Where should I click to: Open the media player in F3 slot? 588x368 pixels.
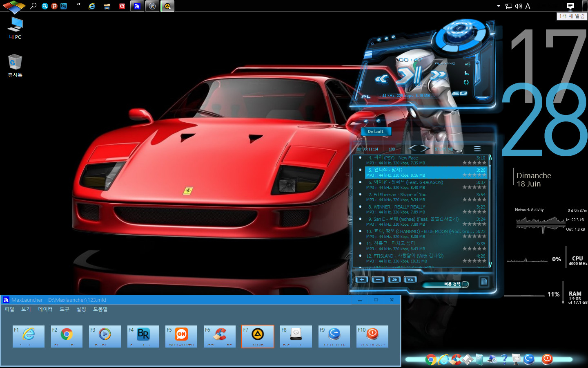point(105,336)
